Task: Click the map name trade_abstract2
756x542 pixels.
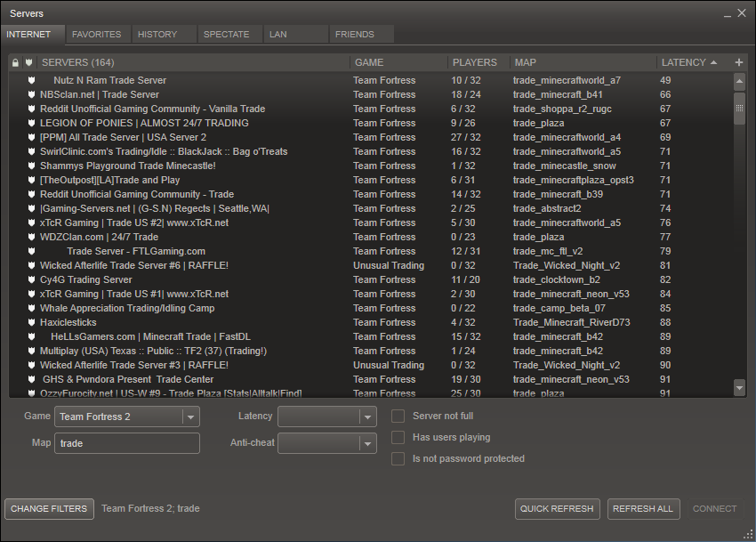Action: point(547,208)
